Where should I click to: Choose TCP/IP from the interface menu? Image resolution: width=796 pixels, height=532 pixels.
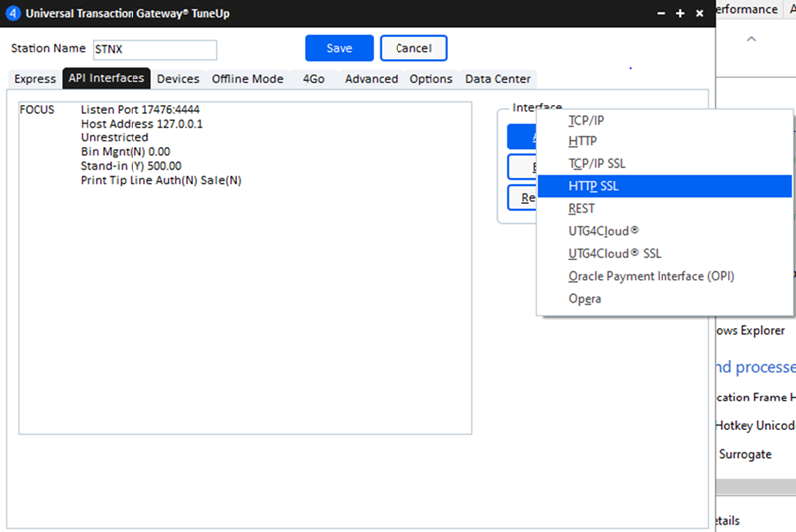[664, 121]
